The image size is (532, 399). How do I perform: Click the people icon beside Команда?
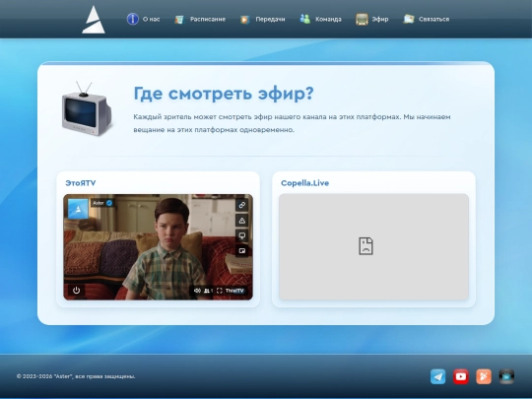(305, 19)
